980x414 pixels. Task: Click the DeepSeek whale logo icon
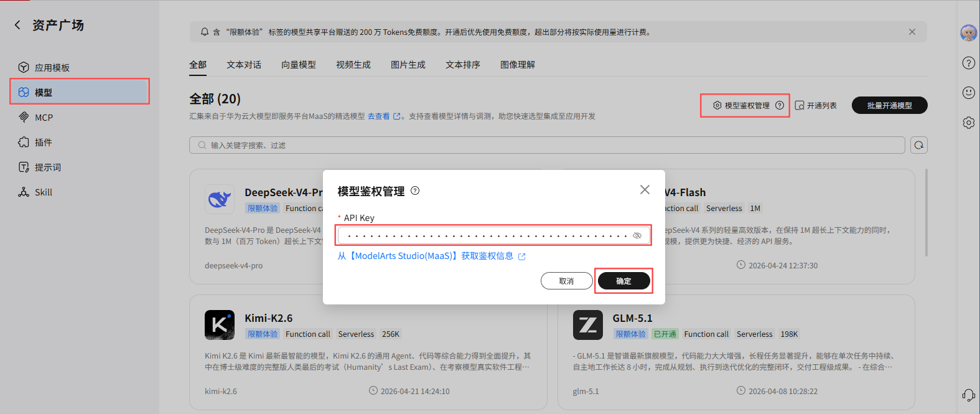[x=220, y=199]
